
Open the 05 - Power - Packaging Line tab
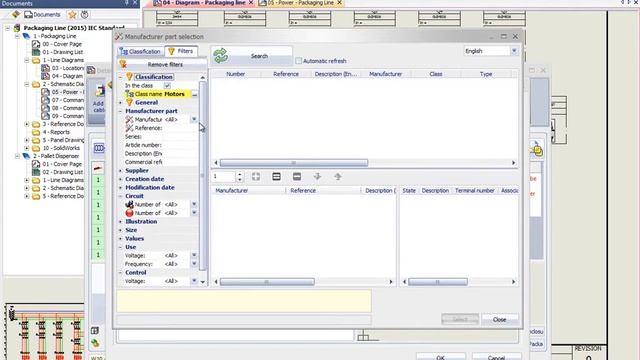tap(300, 3)
